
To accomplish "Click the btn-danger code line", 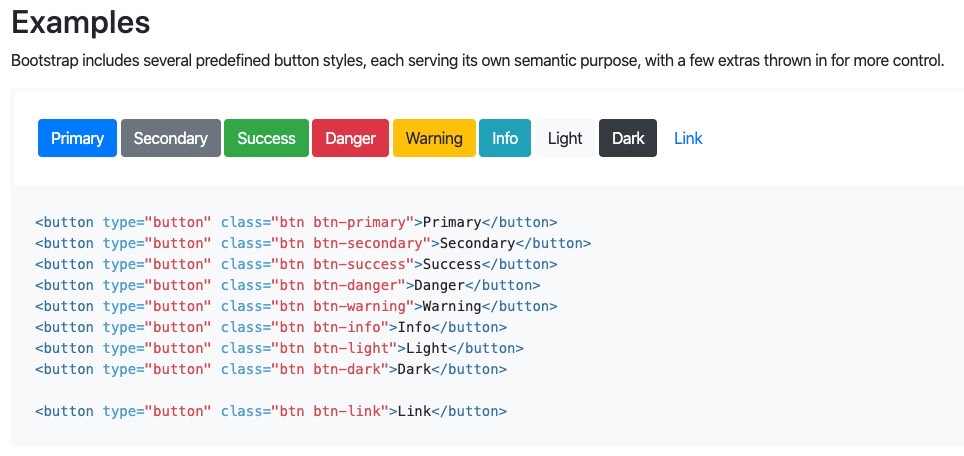I will coord(288,285).
